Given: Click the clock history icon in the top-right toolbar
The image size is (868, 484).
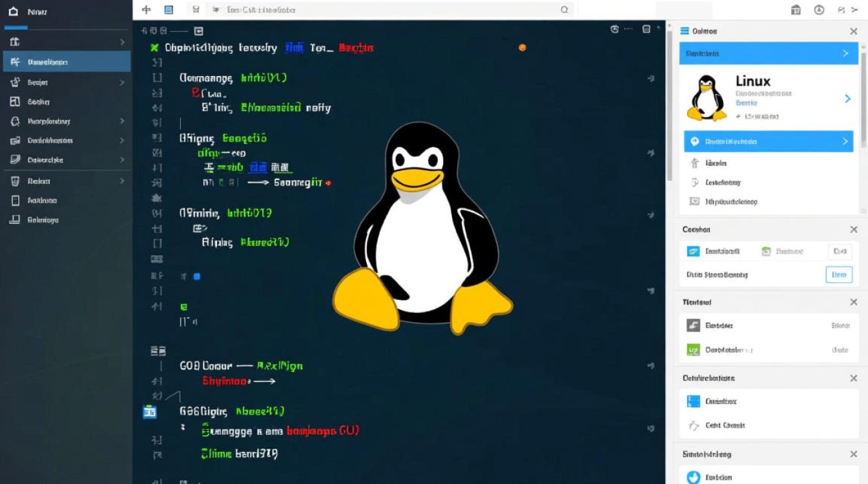Looking at the screenshot, I should pos(819,10).
